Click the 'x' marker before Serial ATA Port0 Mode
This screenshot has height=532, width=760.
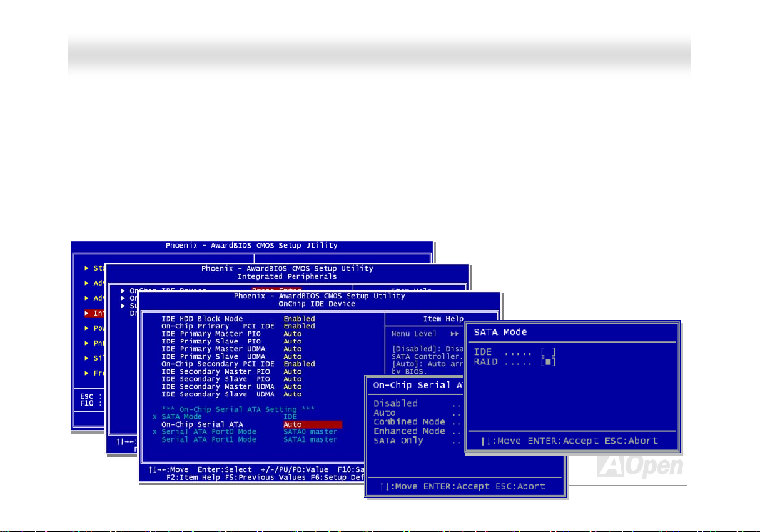coord(155,432)
